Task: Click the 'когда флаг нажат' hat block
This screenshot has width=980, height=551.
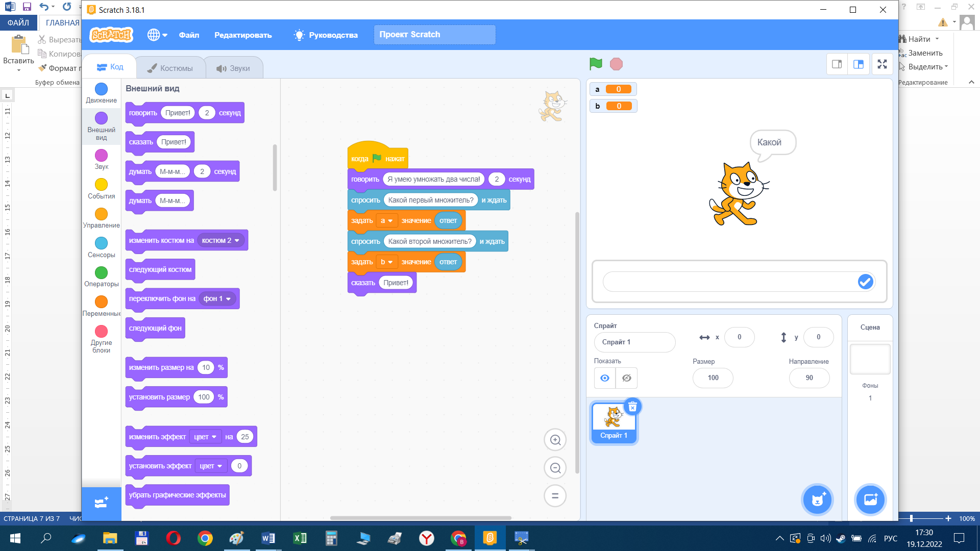Action: [378, 156]
